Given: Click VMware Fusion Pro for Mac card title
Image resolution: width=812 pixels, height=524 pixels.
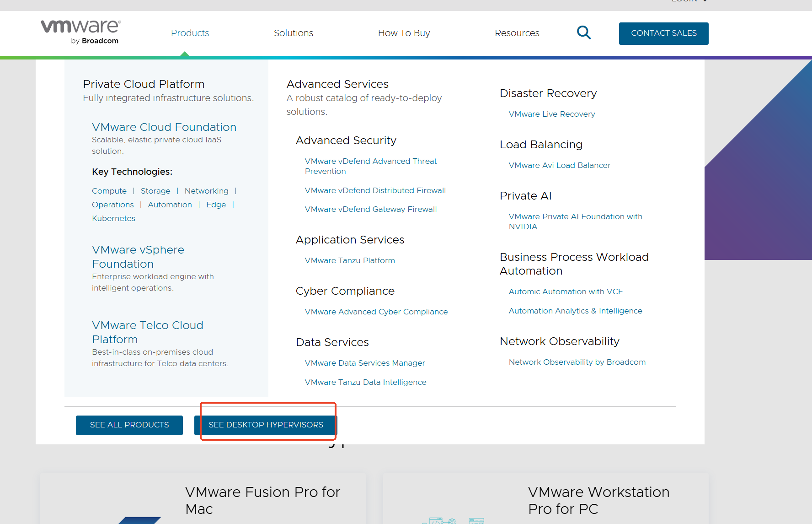Looking at the screenshot, I should point(263,500).
